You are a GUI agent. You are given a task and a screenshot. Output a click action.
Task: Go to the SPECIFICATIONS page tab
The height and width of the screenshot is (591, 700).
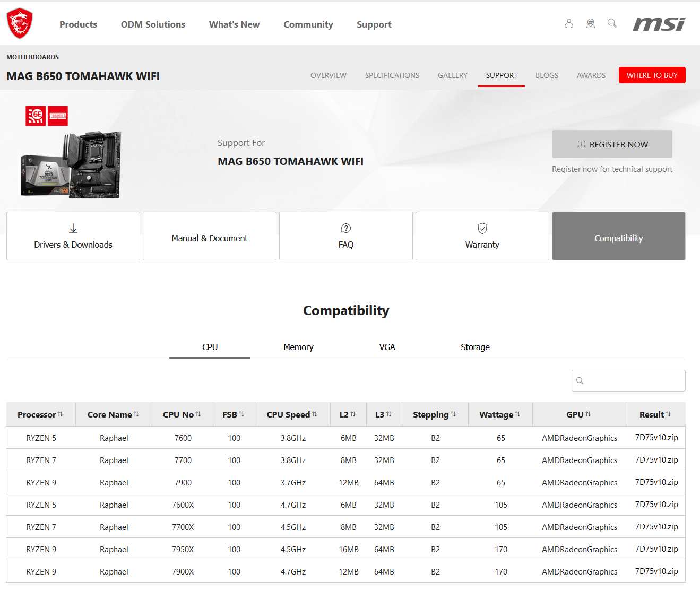click(392, 75)
